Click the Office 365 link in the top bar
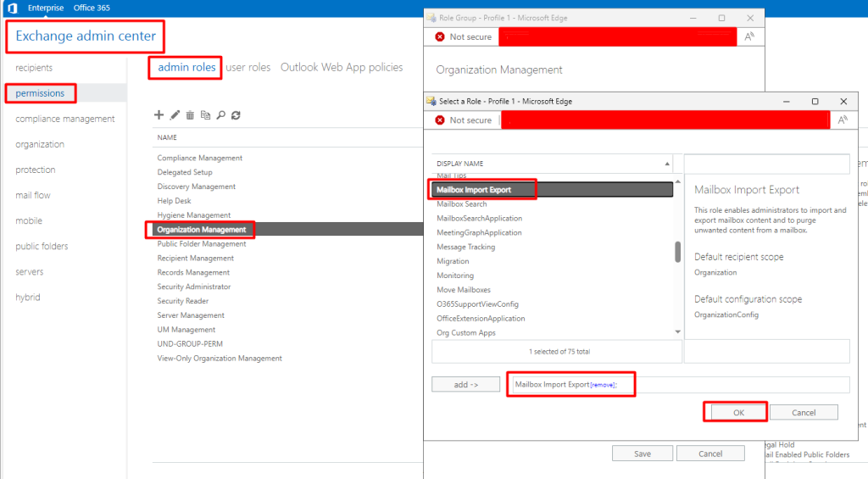The height and width of the screenshot is (479, 868). coord(92,8)
